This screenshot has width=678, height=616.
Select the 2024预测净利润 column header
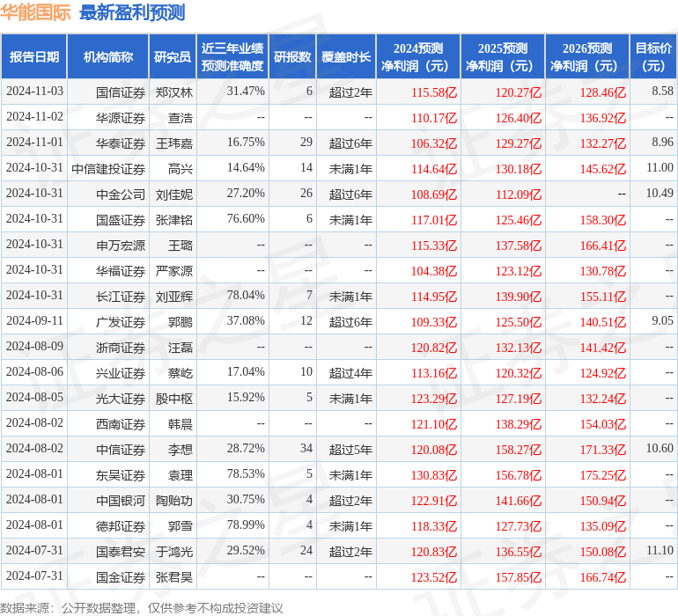(x=418, y=57)
